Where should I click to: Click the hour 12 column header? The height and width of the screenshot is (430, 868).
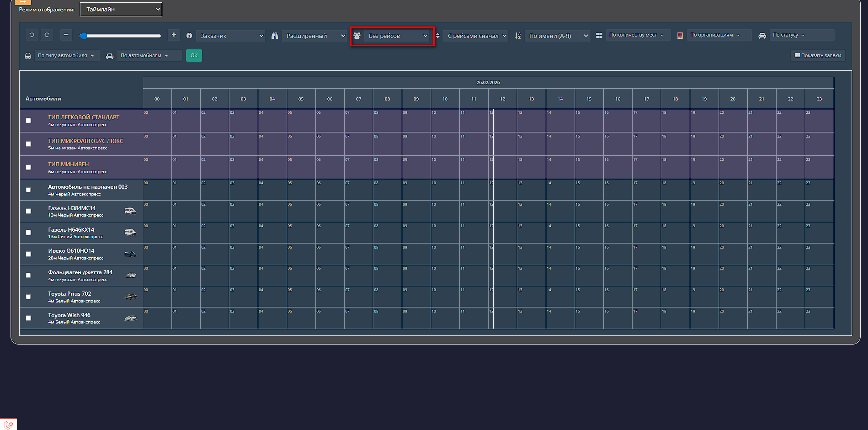point(502,99)
